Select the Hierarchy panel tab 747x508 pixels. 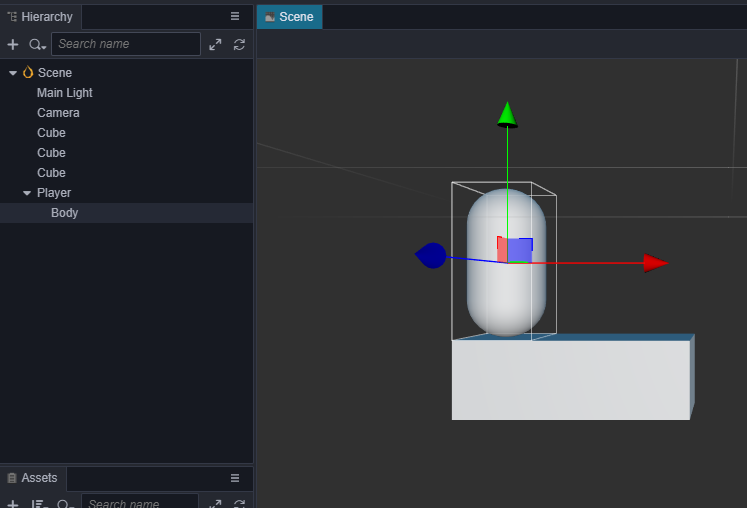pos(40,17)
